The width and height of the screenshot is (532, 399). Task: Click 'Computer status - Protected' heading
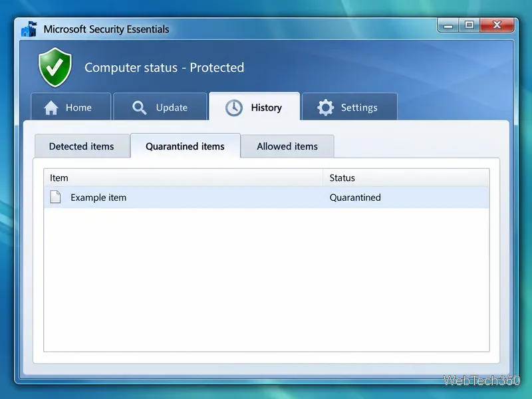[x=164, y=68]
